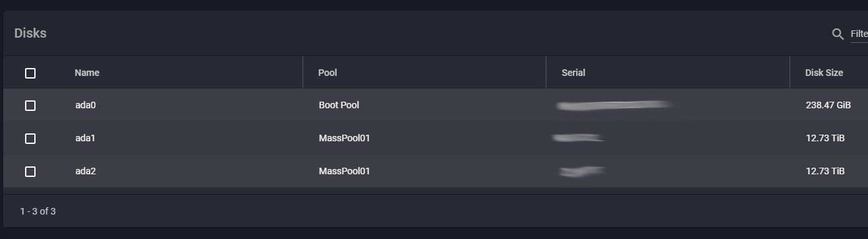The image size is (868, 239).
Task: Select the ada2 disk checkbox
Action: [30, 172]
